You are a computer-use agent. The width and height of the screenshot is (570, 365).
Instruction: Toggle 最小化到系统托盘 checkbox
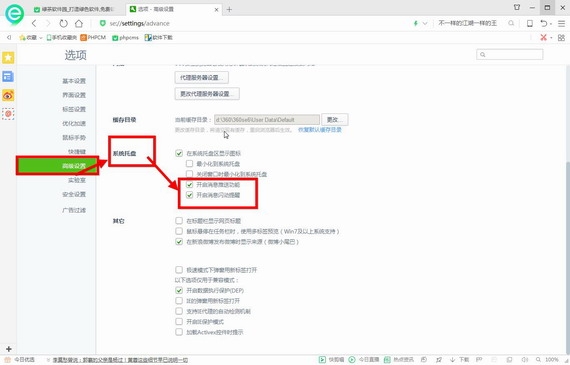pyautogui.click(x=189, y=164)
